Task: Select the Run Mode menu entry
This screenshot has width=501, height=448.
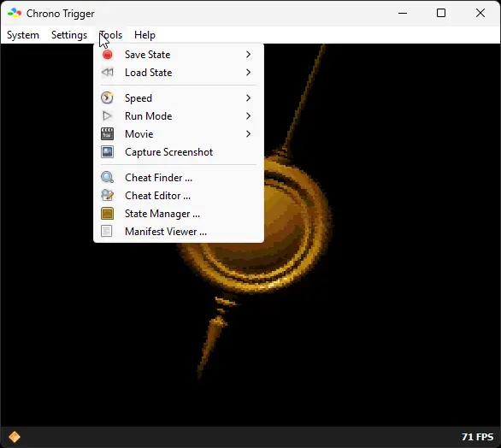Action: 179,116
